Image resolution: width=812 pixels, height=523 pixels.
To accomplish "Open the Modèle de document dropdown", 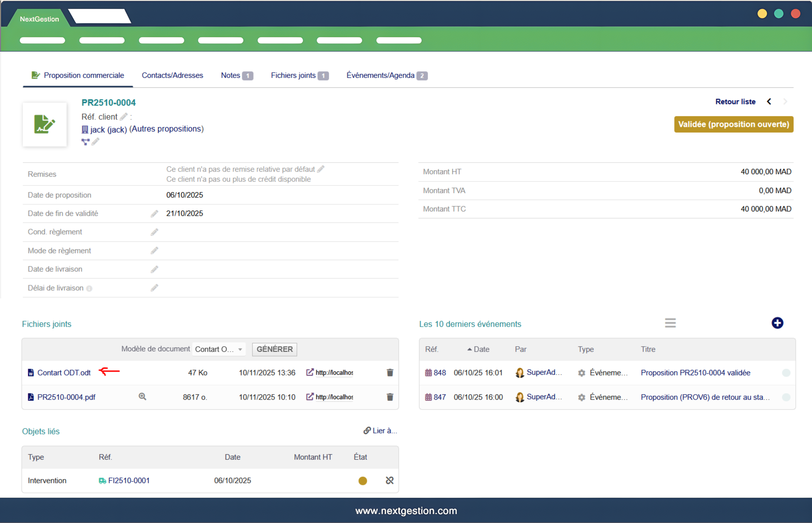I will point(219,349).
